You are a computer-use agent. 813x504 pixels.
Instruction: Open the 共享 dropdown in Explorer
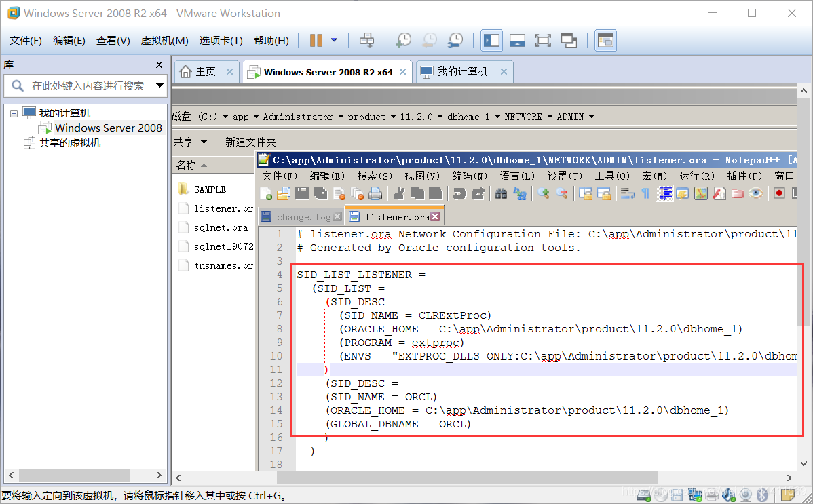click(x=190, y=142)
